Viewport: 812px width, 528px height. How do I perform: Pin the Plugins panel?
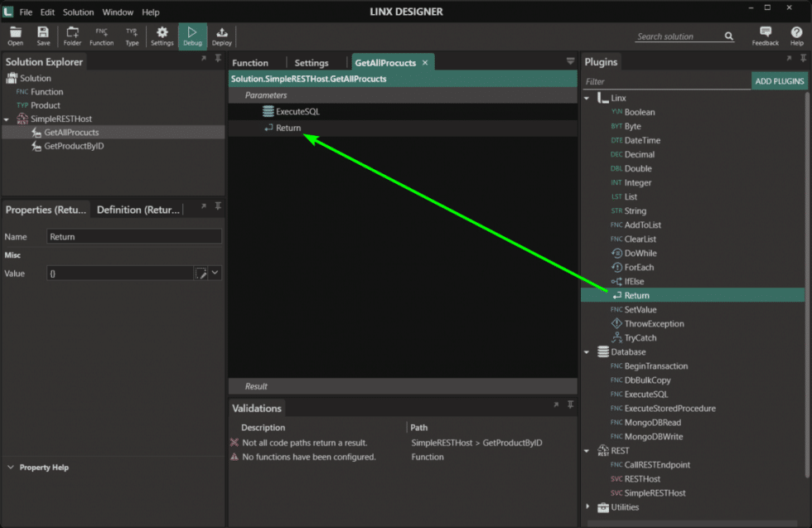click(x=802, y=58)
